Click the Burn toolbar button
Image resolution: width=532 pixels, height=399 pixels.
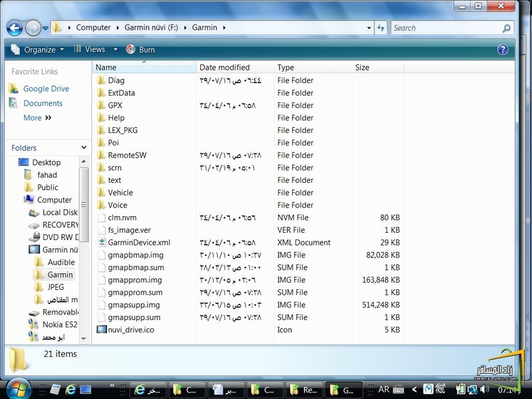[140, 49]
